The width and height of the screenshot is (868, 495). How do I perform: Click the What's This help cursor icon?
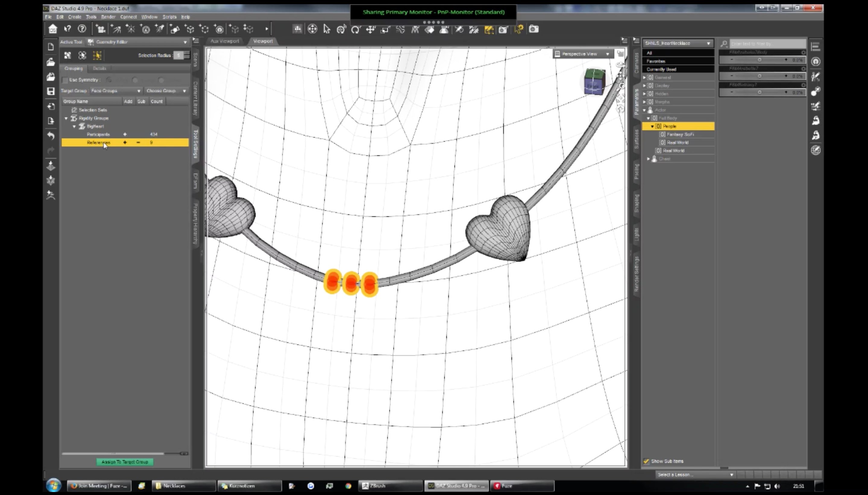point(68,29)
